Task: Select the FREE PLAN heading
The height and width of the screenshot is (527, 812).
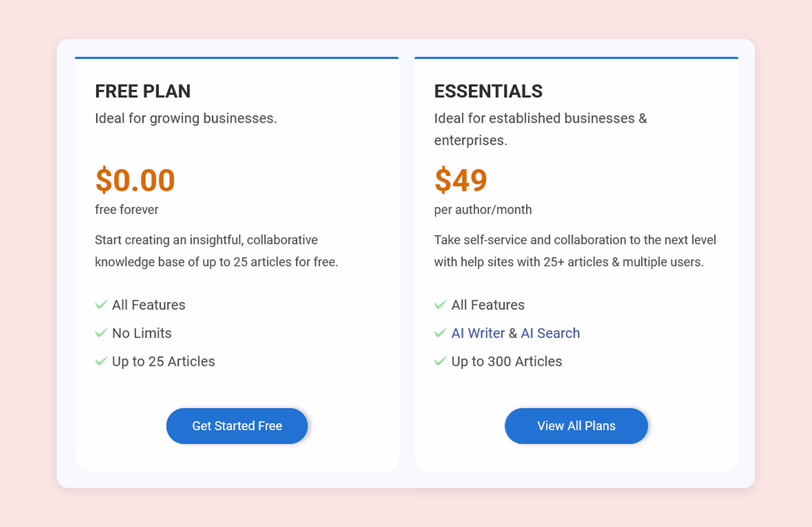Action: pos(143,91)
